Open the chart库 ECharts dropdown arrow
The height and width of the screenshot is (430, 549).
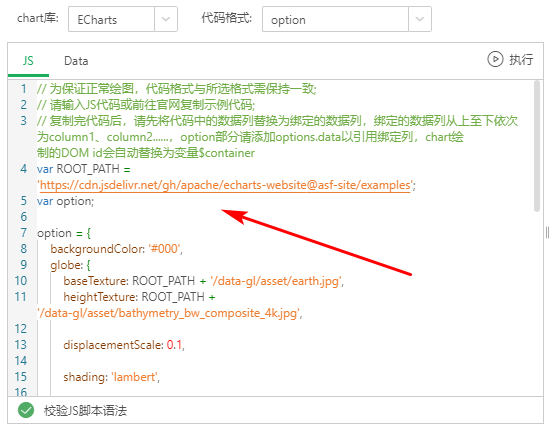(166, 19)
